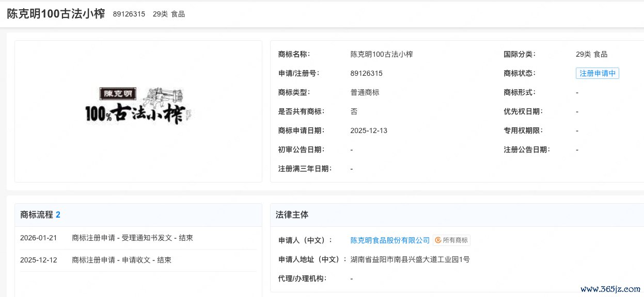
Task: Click the process count 2 next to 商标流程
Action: tap(58, 215)
